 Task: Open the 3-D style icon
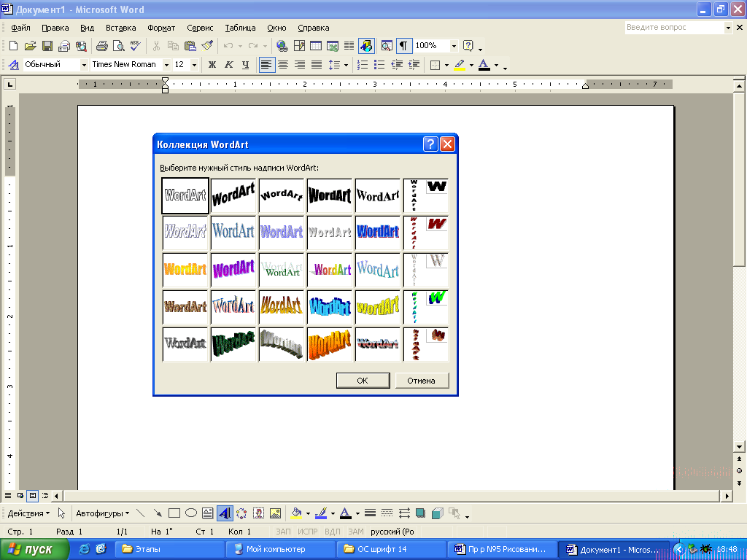(x=437, y=513)
